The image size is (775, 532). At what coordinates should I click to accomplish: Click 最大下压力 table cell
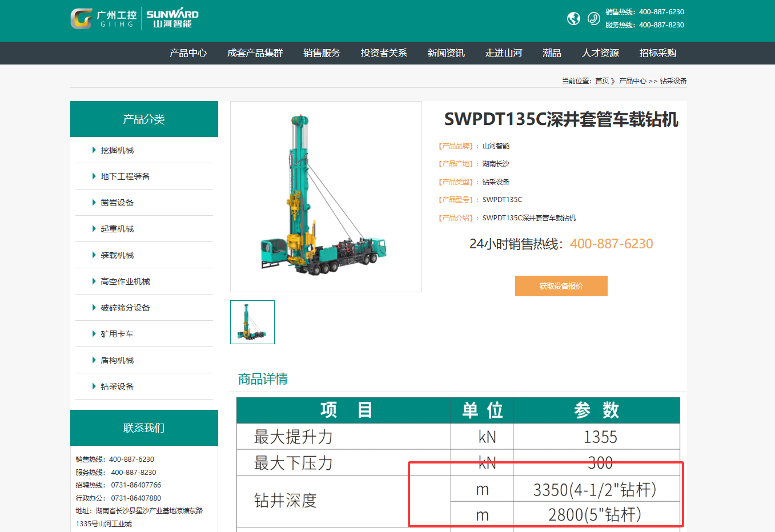pyautogui.click(x=344, y=462)
